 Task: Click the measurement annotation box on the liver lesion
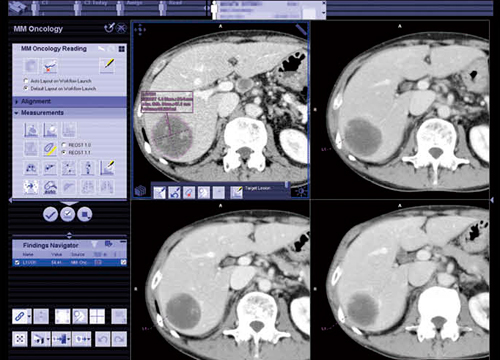167,102
